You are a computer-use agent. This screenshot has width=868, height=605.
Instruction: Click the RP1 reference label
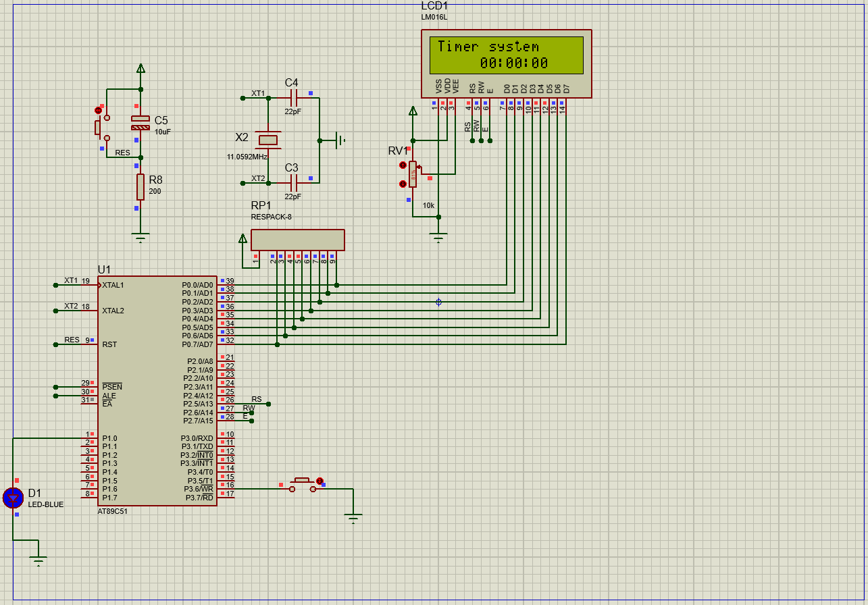pyautogui.click(x=261, y=205)
